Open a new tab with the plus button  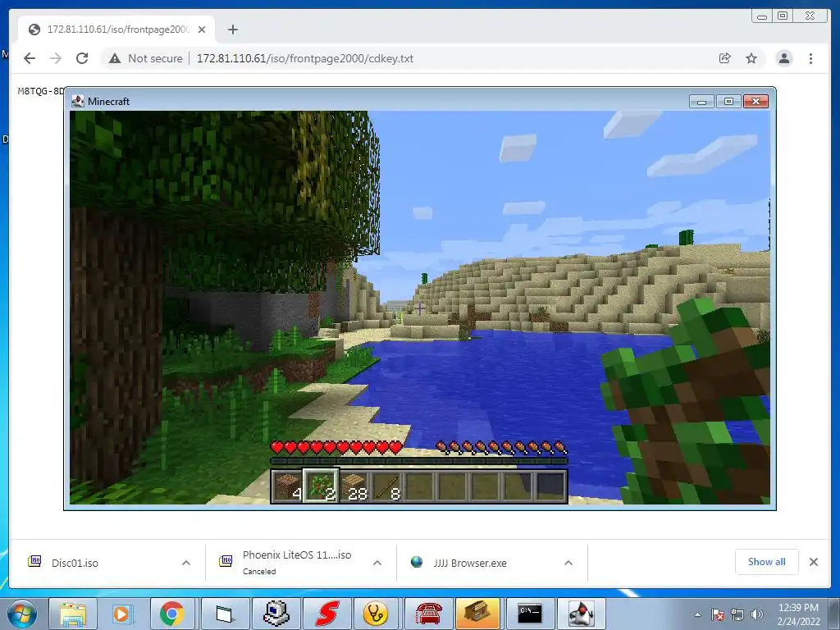point(232,30)
